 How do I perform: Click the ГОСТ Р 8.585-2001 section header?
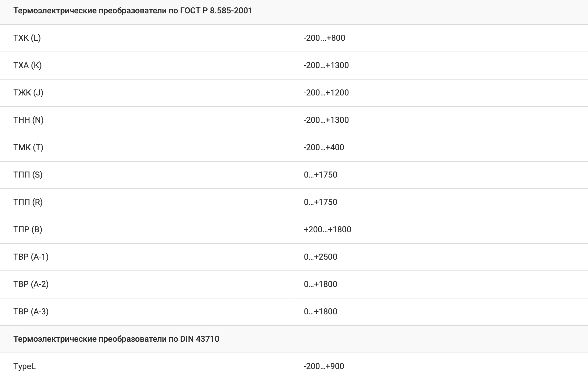133,11
